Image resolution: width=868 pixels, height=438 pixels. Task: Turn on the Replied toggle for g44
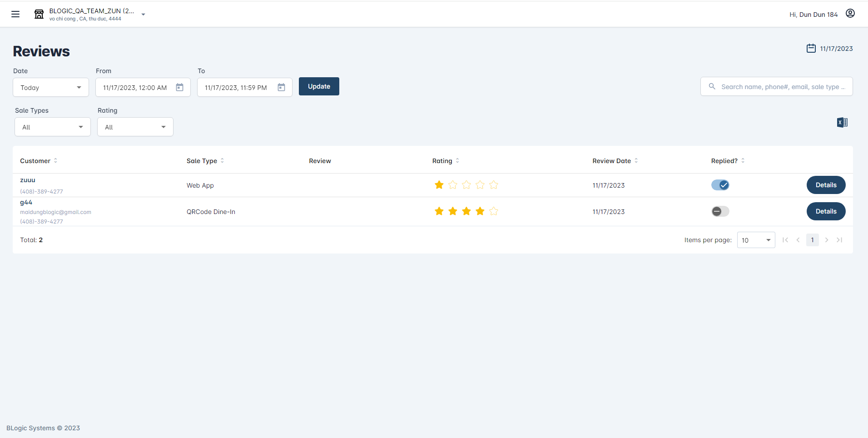pos(720,211)
